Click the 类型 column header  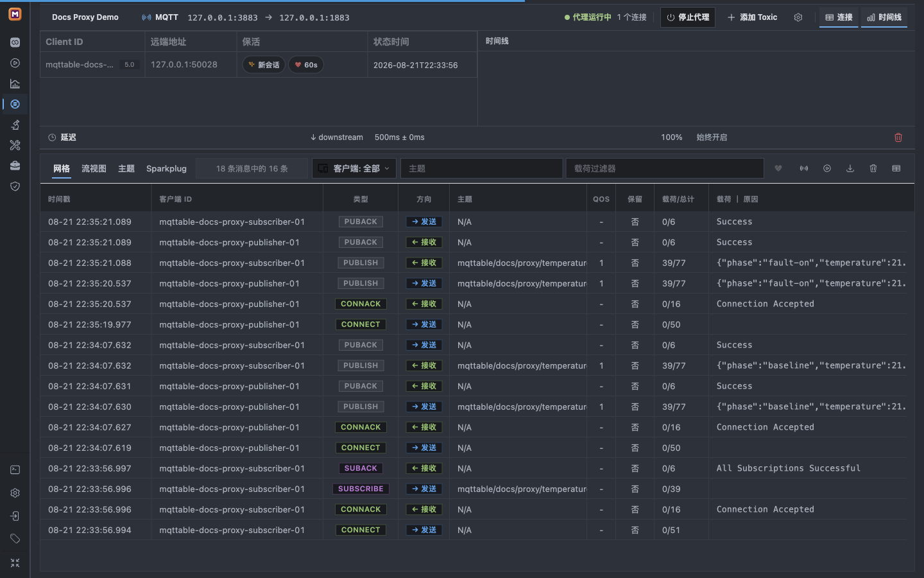pos(361,199)
